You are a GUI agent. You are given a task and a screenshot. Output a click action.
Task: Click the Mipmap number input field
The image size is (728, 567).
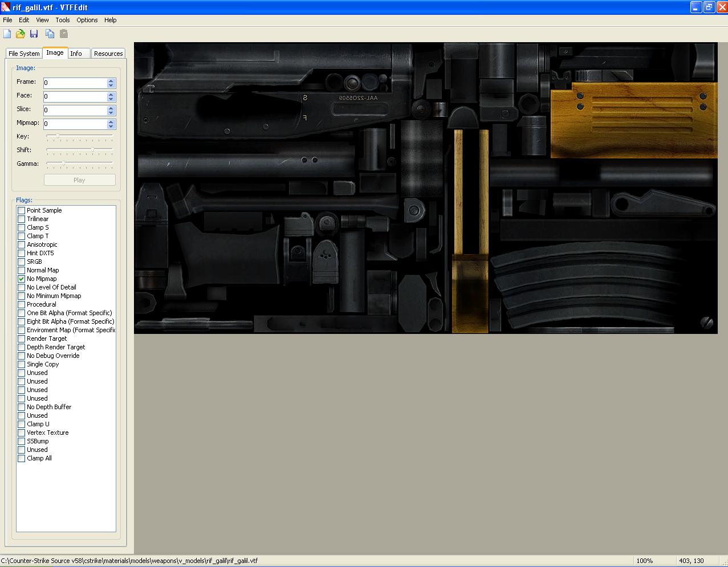75,124
